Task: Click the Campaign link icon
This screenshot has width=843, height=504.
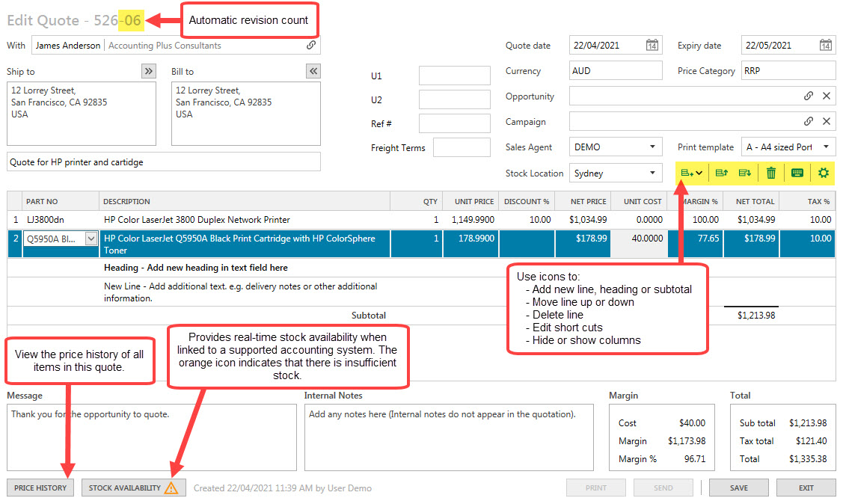Action: coord(808,121)
